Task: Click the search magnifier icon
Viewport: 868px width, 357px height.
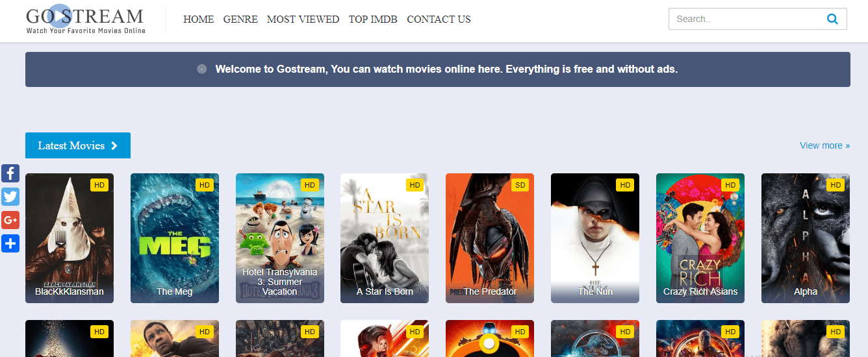Action: (x=832, y=19)
